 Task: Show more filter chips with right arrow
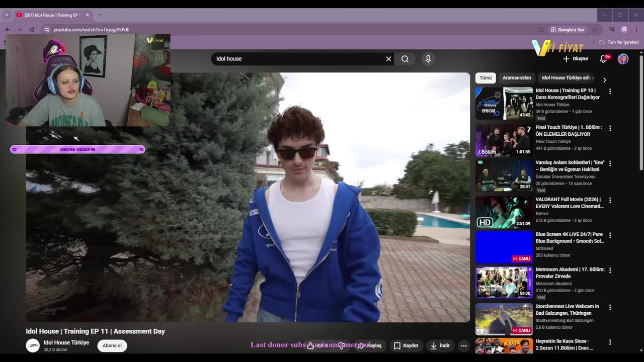(x=604, y=80)
